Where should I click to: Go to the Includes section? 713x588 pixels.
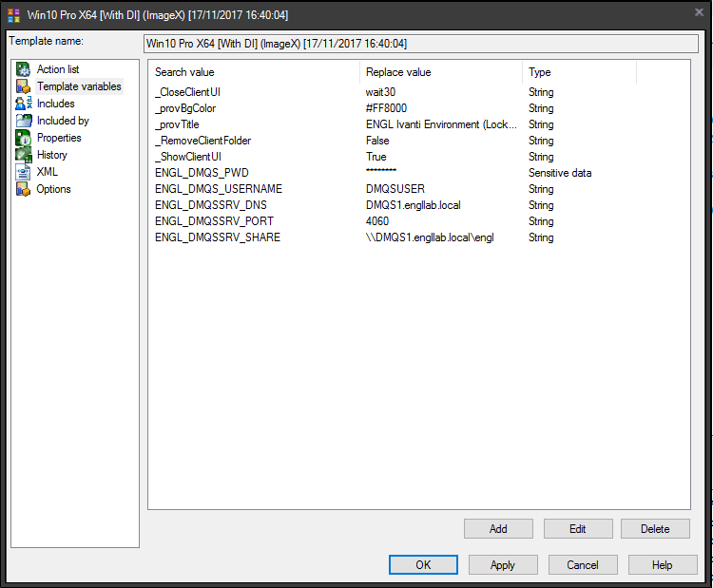(55, 104)
